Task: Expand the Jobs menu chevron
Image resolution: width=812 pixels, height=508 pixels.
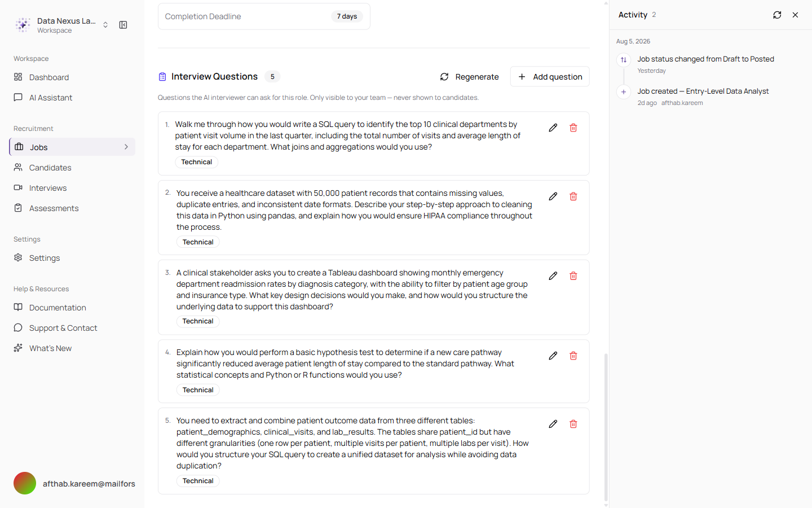Action: (126, 147)
